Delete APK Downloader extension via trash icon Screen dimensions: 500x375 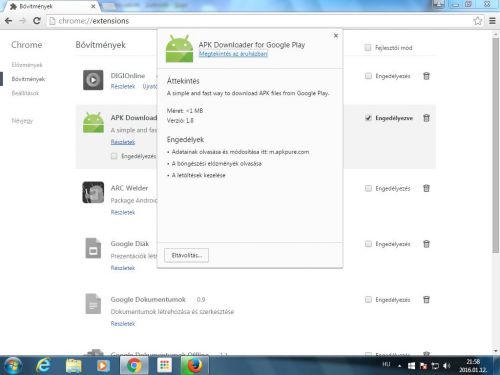click(426, 118)
